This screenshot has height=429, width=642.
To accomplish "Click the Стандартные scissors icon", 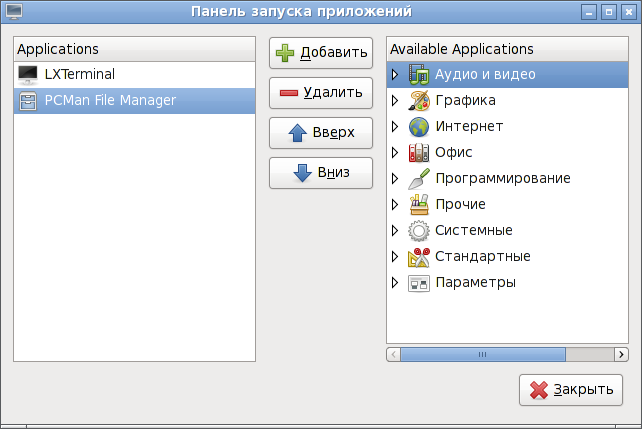I will point(419,257).
